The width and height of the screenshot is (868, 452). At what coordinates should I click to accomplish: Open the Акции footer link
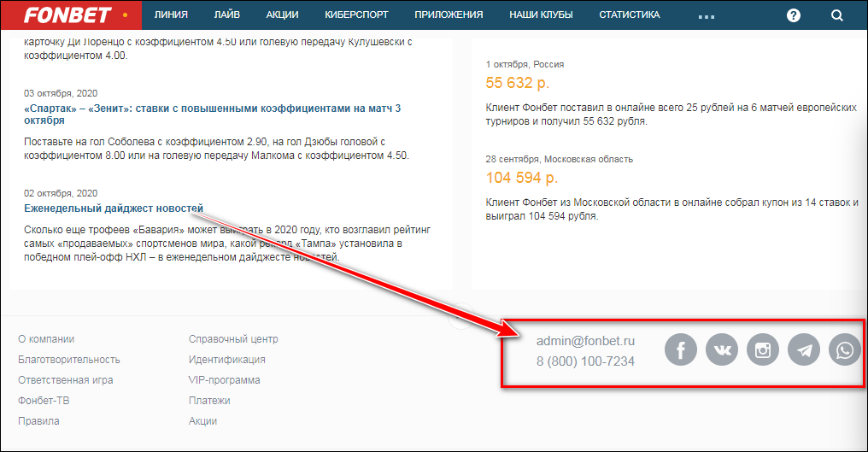click(x=202, y=421)
